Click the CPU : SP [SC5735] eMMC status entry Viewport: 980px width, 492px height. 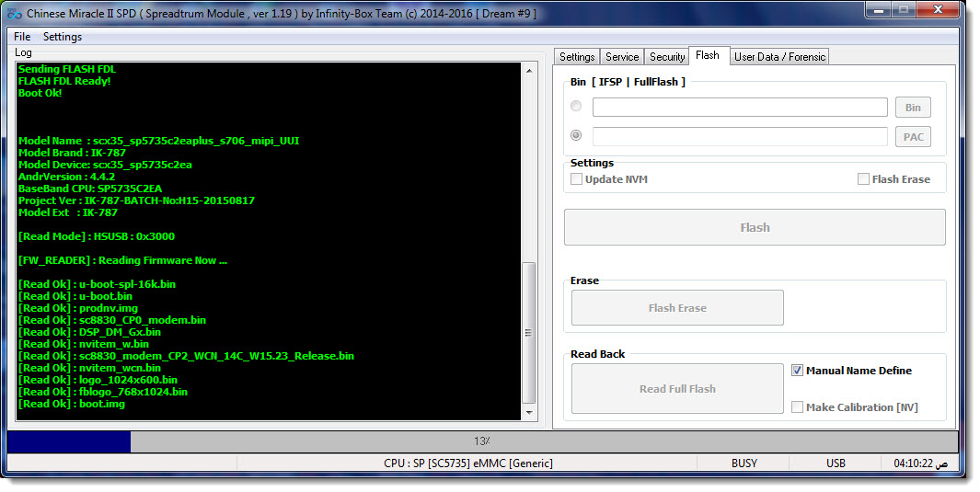coord(468,463)
